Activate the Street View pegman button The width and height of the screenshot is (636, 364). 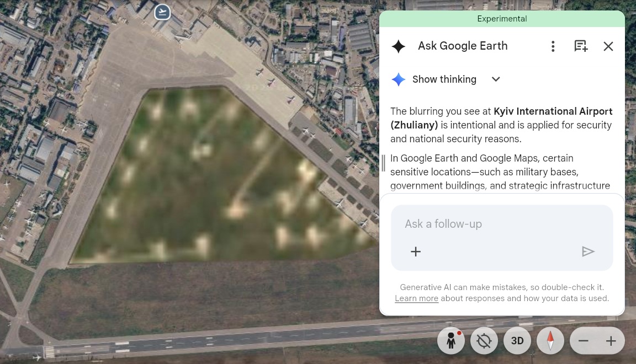451,341
